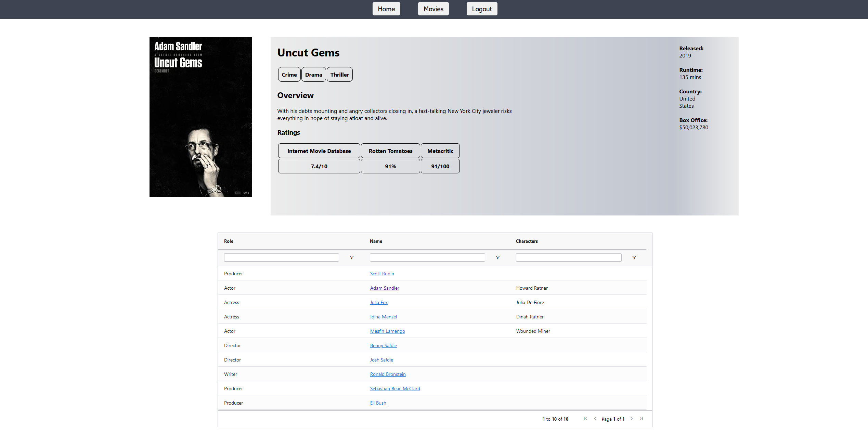Select the Crime genre tag
Image resolution: width=868 pixels, height=447 pixels.
point(289,74)
